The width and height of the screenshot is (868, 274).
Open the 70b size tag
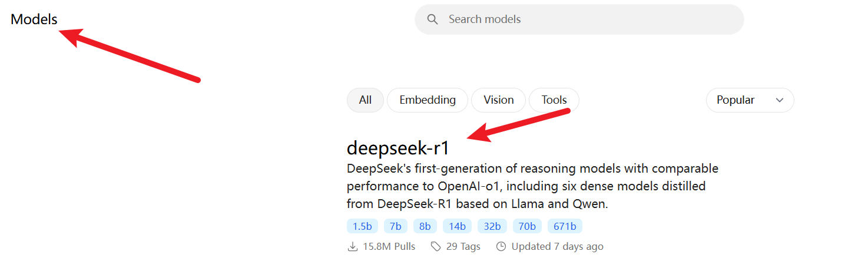[x=527, y=226]
